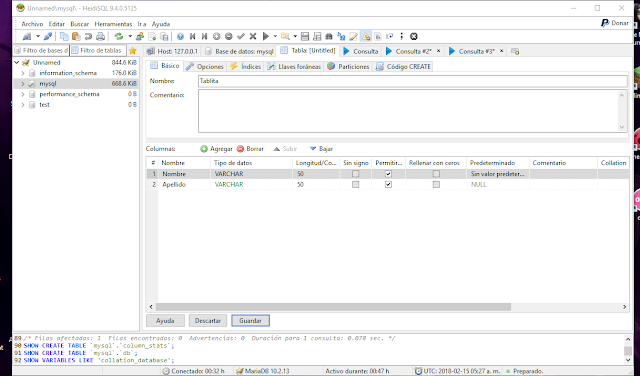This screenshot has height=376, width=640.
Task: Click Agregar to add a column
Action: [216, 149]
